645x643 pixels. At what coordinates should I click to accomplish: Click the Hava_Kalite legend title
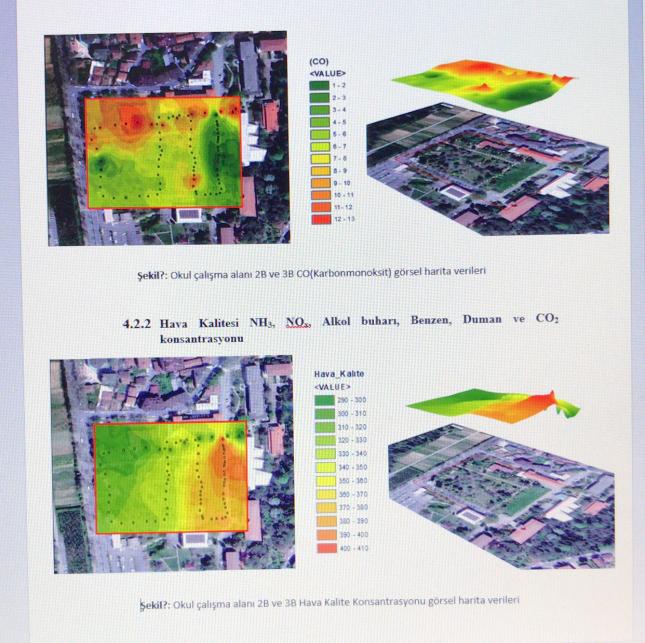coord(339,373)
